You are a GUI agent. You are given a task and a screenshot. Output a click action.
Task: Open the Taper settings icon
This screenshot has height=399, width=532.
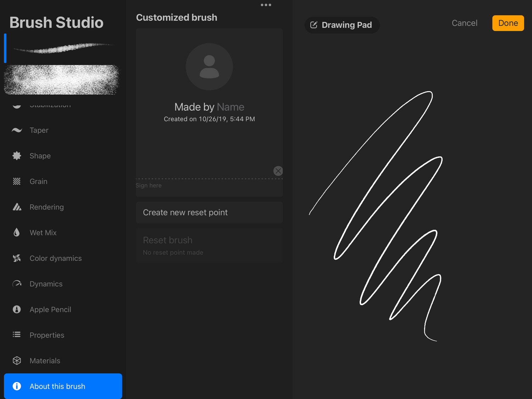click(x=17, y=130)
